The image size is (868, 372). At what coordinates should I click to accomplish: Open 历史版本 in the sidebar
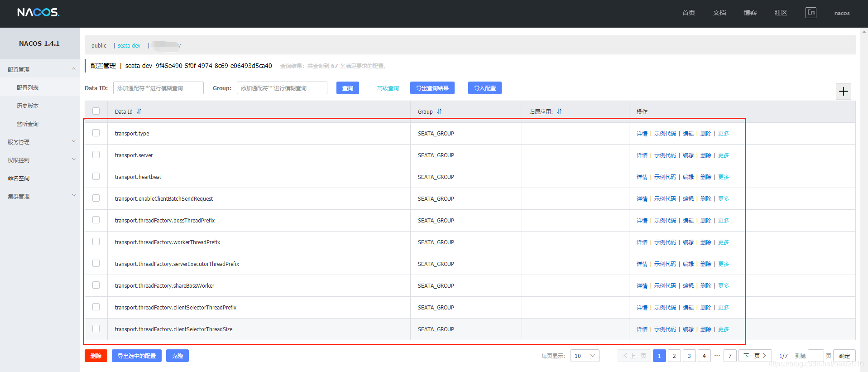pos(28,106)
